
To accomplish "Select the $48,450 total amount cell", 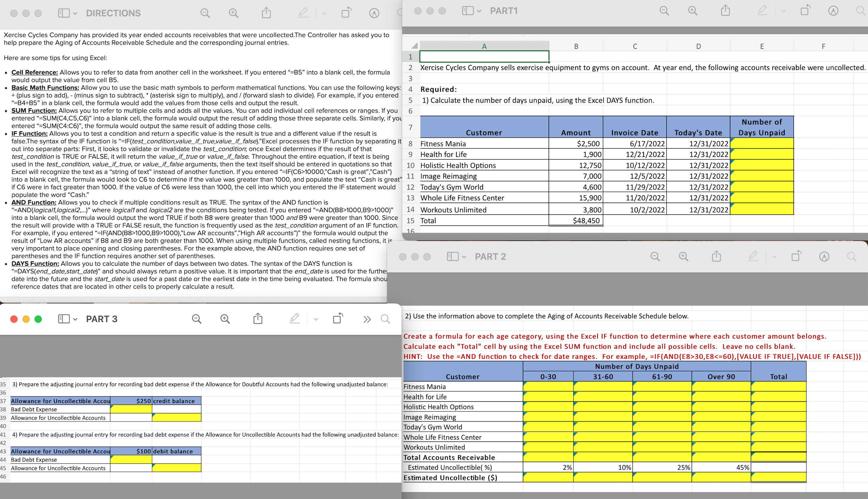I will [x=576, y=221].
